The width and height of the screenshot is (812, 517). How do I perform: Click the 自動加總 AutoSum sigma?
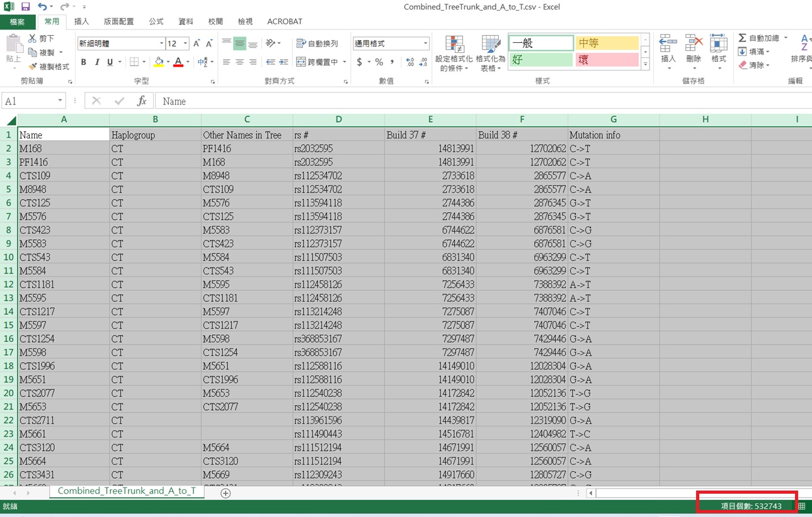coord(742,38)
